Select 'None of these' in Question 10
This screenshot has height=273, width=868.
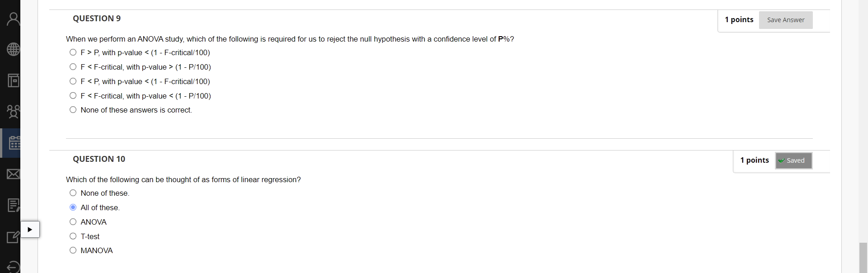point(73,193)
